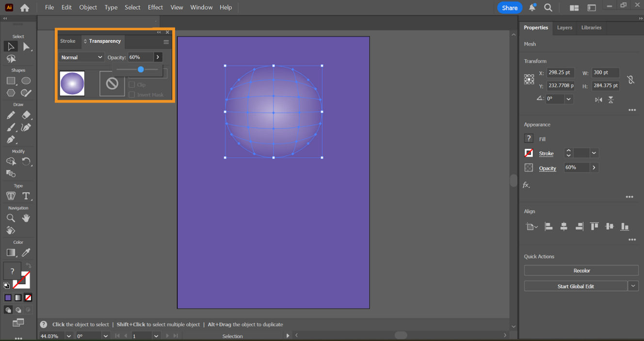Open the Transparency panel flyout menu

tap(165, 42)
